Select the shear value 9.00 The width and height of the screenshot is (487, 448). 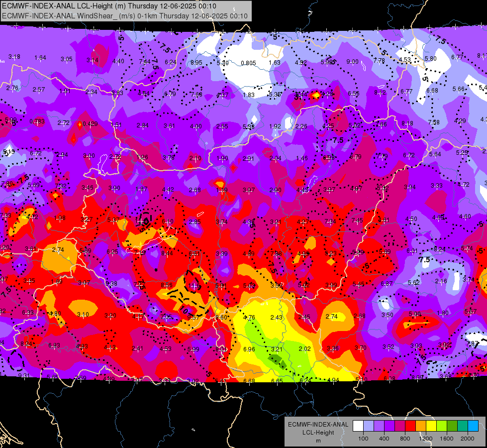pyautogui.click(x=352, y=62)
